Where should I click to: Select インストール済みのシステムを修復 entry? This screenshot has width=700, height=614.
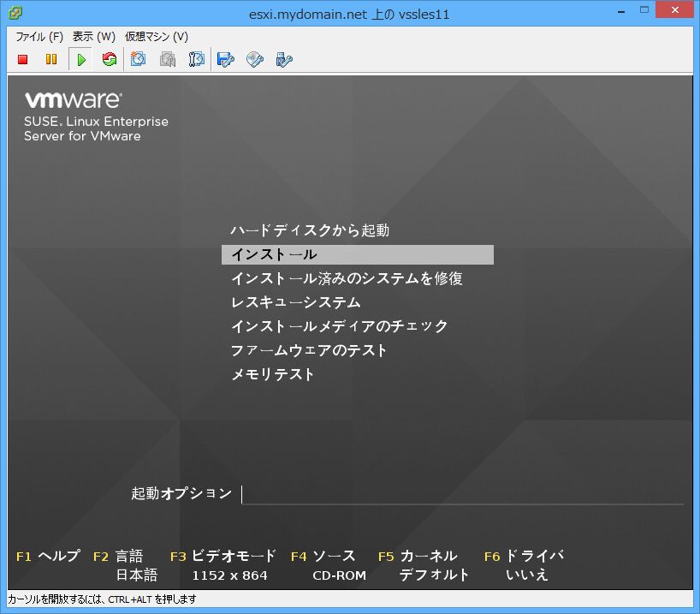pyautogui.click(x=347, y=278)
